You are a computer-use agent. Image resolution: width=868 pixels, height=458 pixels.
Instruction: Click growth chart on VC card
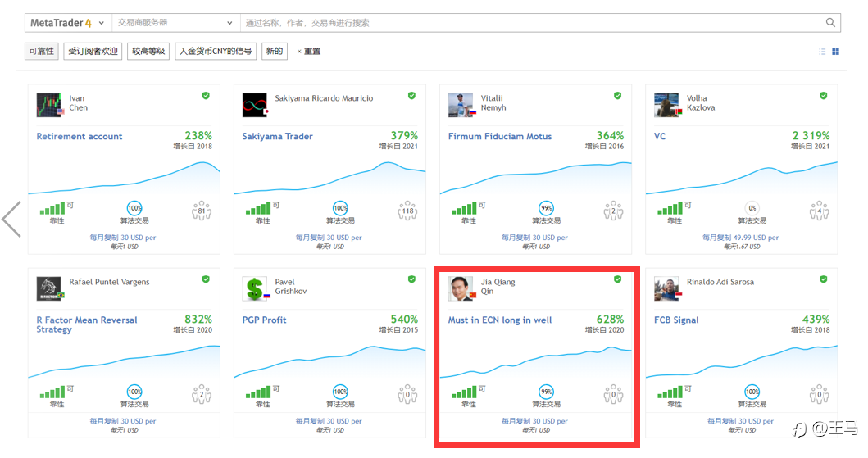pos(742,178)
